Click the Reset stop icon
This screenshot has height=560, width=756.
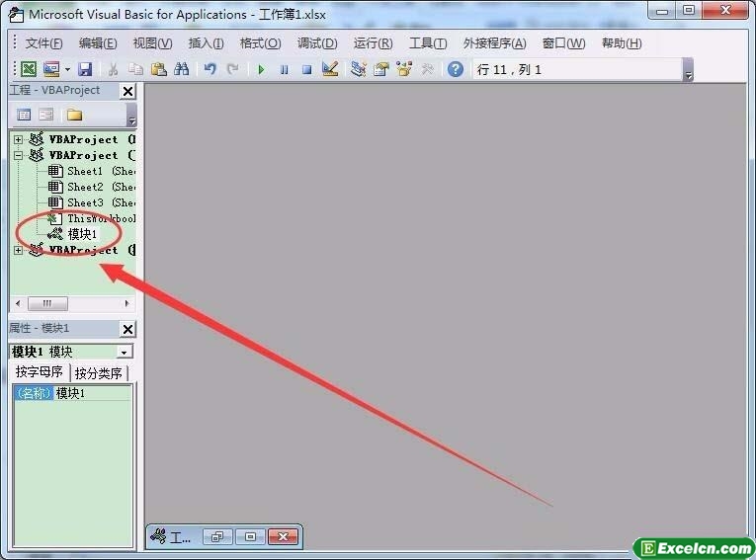click(x=306, y=70)
